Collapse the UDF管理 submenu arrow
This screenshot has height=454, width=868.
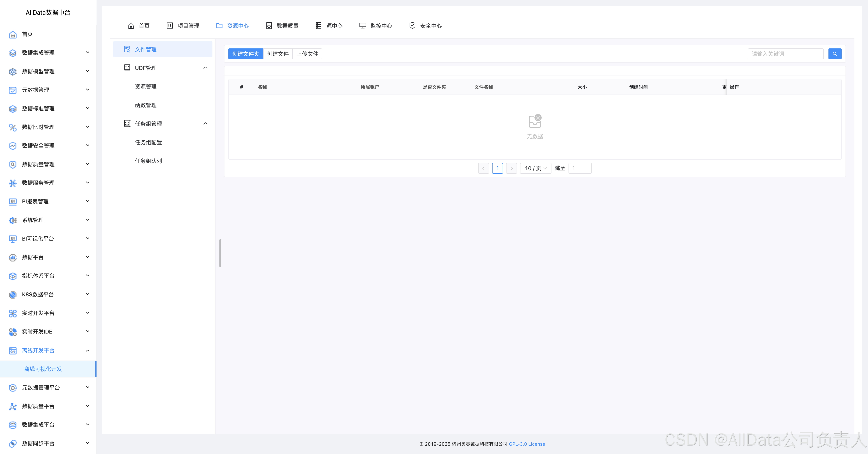click(x=205, y=68)
